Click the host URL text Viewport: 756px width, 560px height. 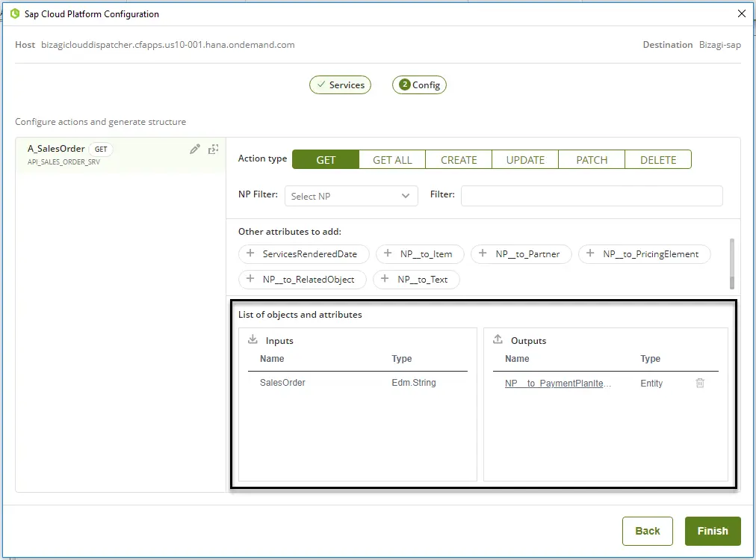pos(168,45)
